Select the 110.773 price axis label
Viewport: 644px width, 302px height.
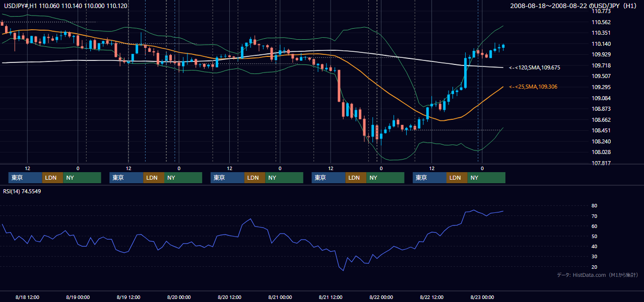(602, 11)
